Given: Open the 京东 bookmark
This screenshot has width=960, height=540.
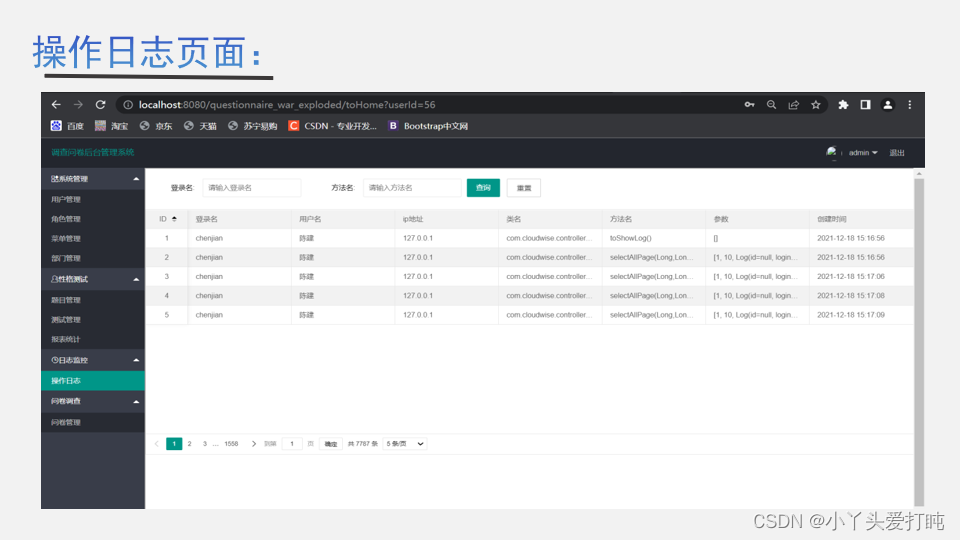Looking at the screenshot, I should 156,126.
